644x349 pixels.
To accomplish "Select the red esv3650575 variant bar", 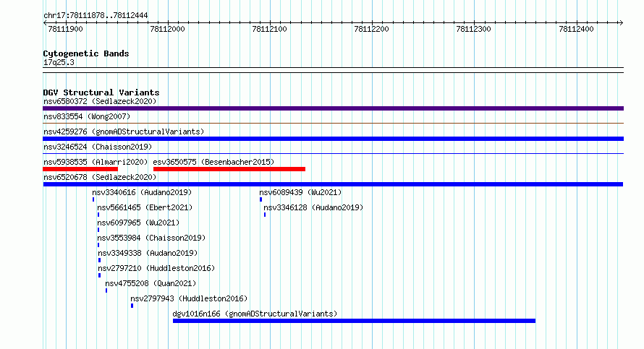I will [229, 169].
